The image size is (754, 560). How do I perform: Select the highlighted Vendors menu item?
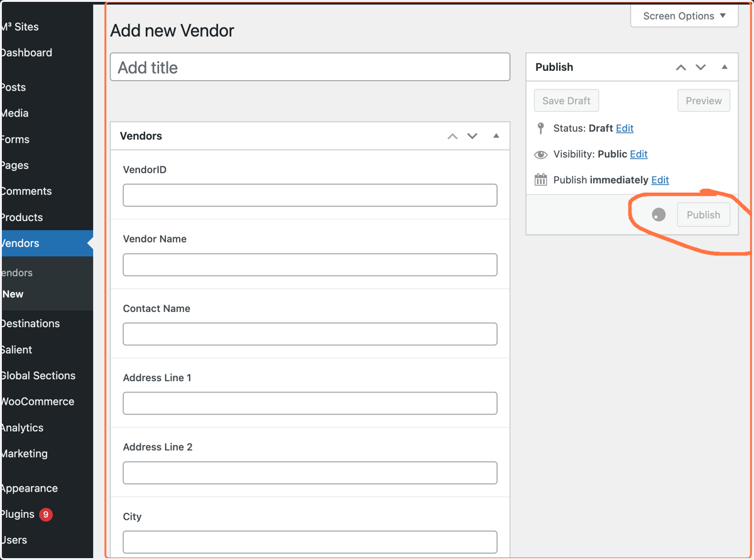46,243
